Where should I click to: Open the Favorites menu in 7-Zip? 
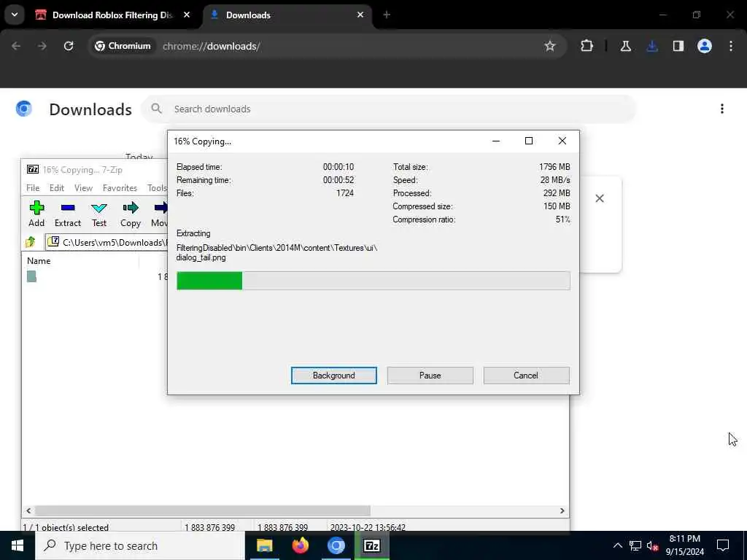point(120,188)
